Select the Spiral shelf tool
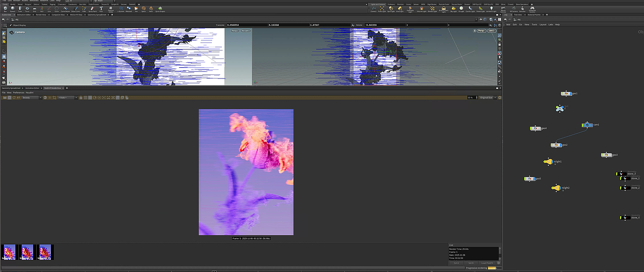644x272 pixels. click(x=143, y=9)
